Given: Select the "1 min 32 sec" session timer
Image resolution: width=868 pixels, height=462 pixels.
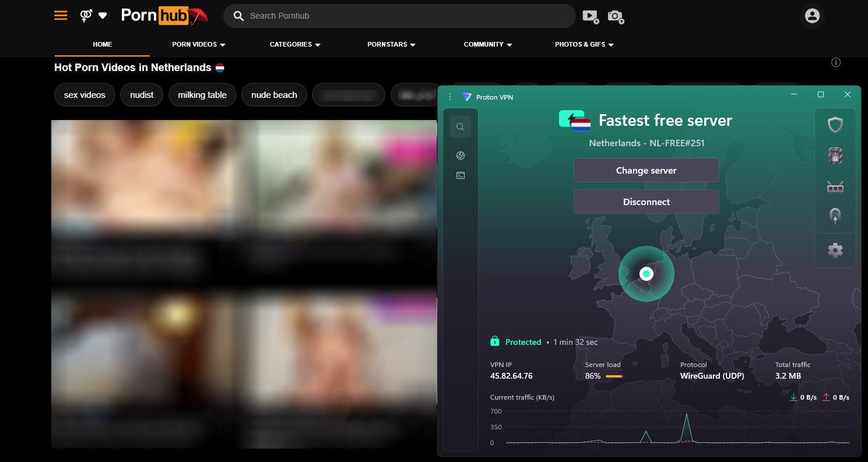Looking at the screenshot, I should tap(575, 342).
